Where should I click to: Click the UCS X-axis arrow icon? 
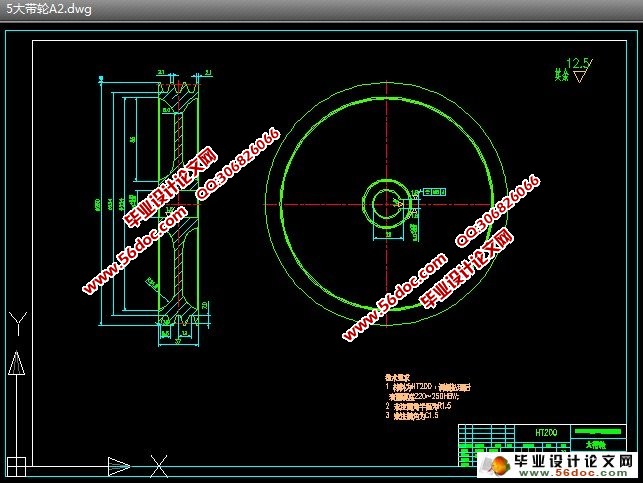(118, 464)
